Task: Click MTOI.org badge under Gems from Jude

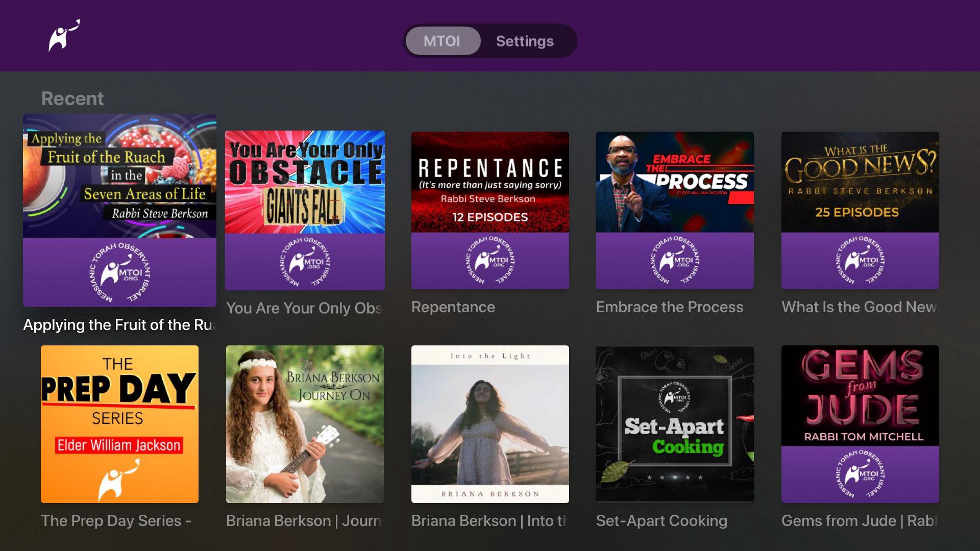Action: pyautogui.click(x=860, y=474)
